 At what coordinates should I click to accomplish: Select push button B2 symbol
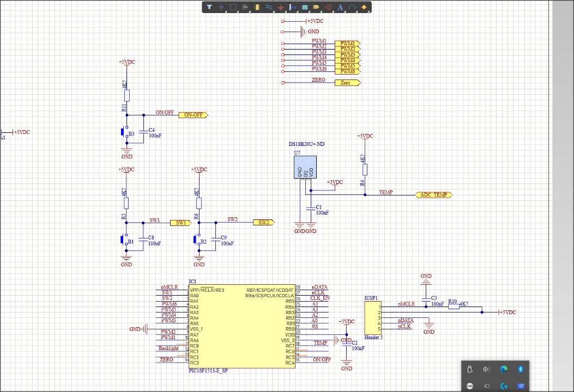tap(197, 240)
